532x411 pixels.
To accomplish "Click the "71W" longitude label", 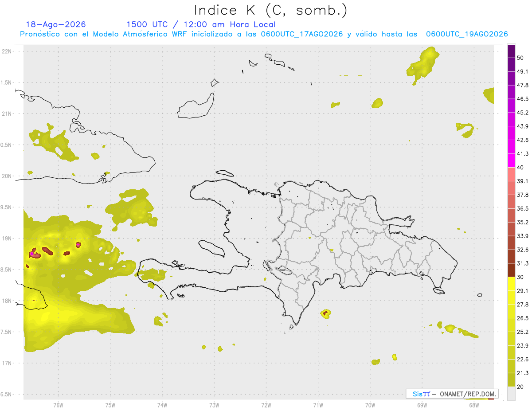I will [318, 405].
